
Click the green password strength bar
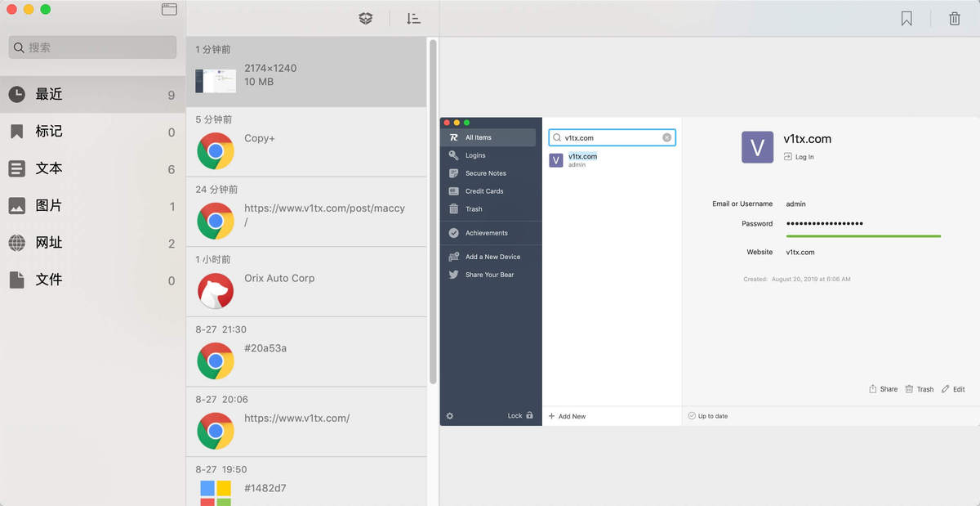coord(863,236)
